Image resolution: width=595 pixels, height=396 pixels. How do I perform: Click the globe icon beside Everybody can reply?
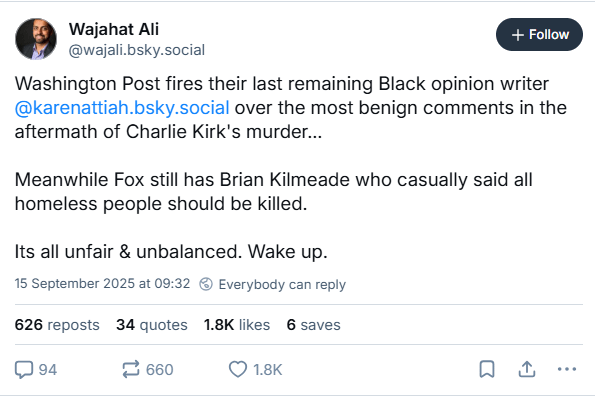(206, 284)
